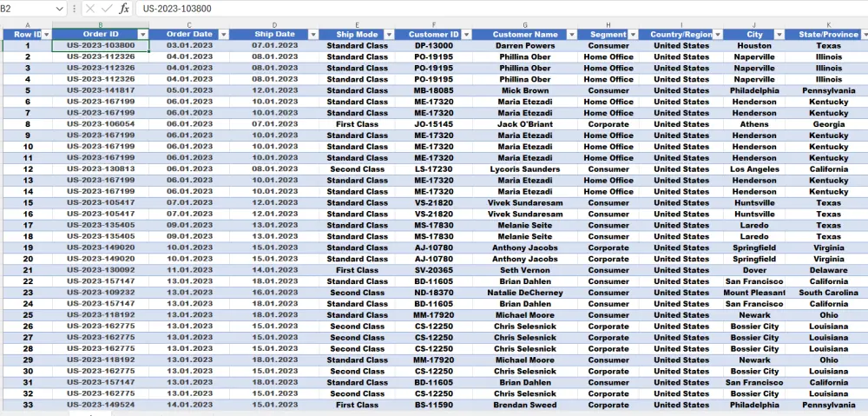Select Customer ID cell MB-18085

point(433,90)
